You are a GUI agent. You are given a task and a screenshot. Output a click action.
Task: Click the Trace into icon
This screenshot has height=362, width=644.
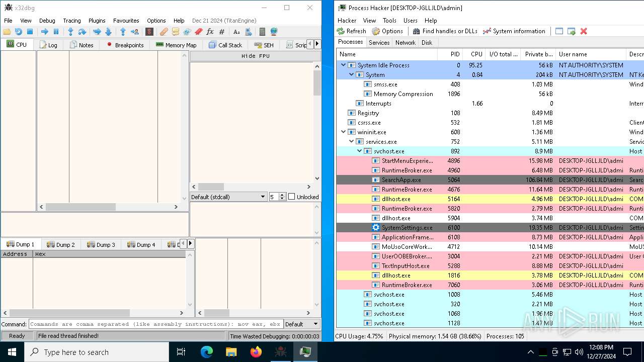tap(97, 32)
